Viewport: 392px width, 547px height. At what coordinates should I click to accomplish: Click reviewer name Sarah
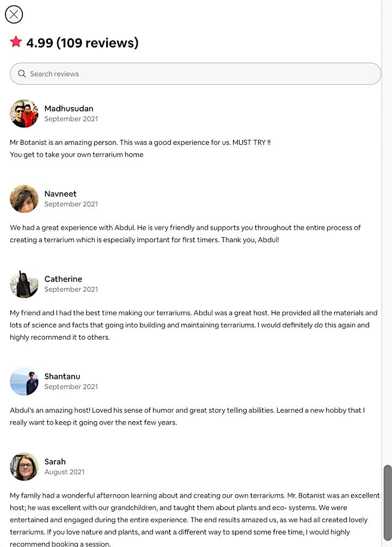click(55, 462)
